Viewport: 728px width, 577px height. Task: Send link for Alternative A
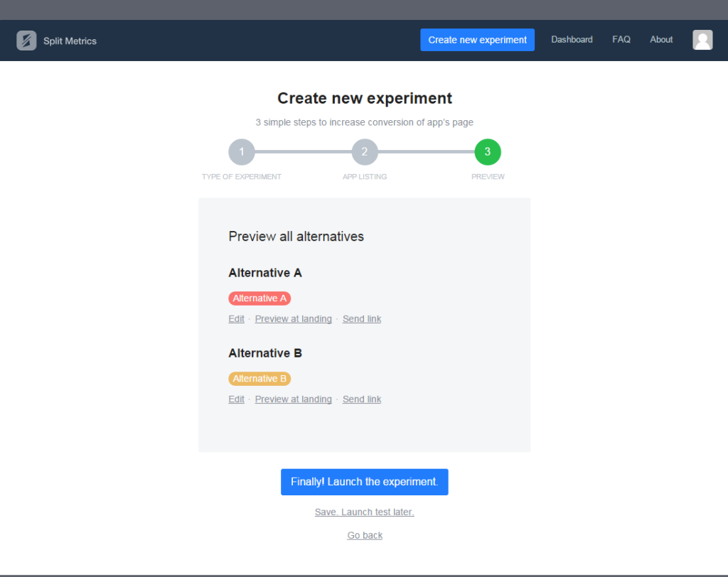tap(362, 319)
